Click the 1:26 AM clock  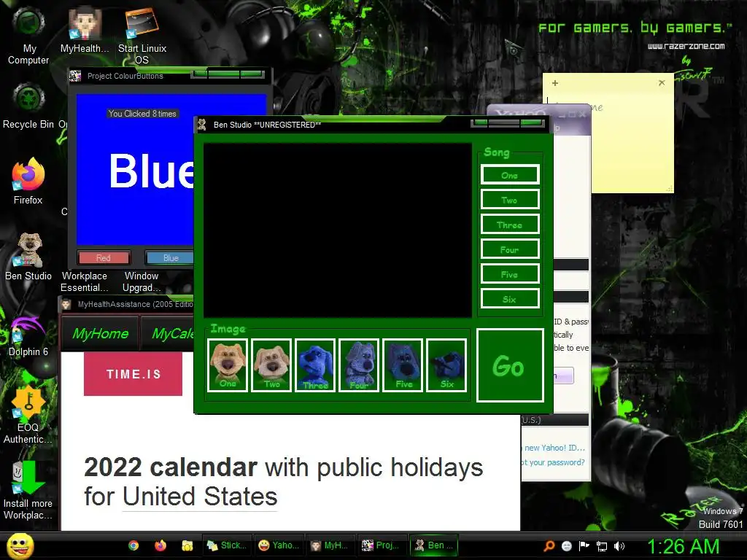(x=683, y=546)
